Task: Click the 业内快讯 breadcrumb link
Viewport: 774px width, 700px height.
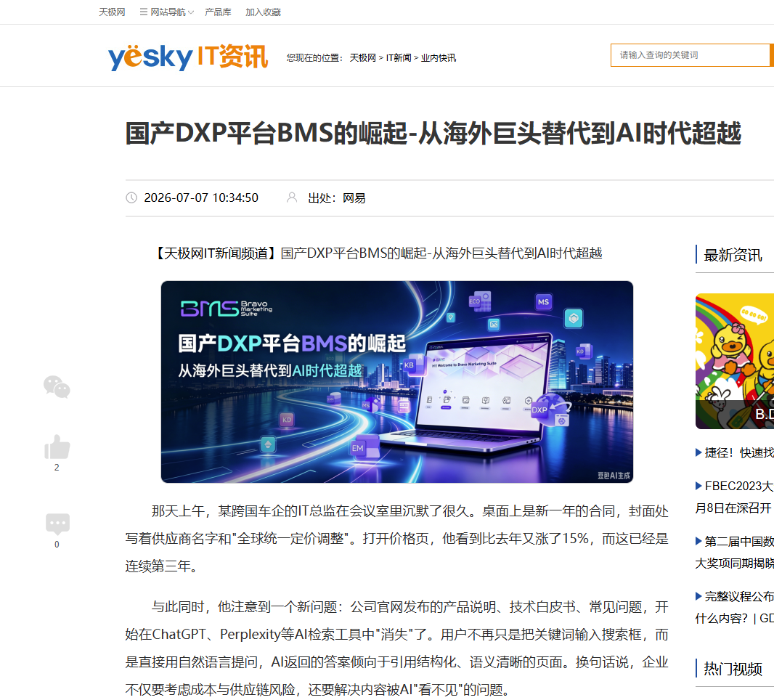Action: 439,58
